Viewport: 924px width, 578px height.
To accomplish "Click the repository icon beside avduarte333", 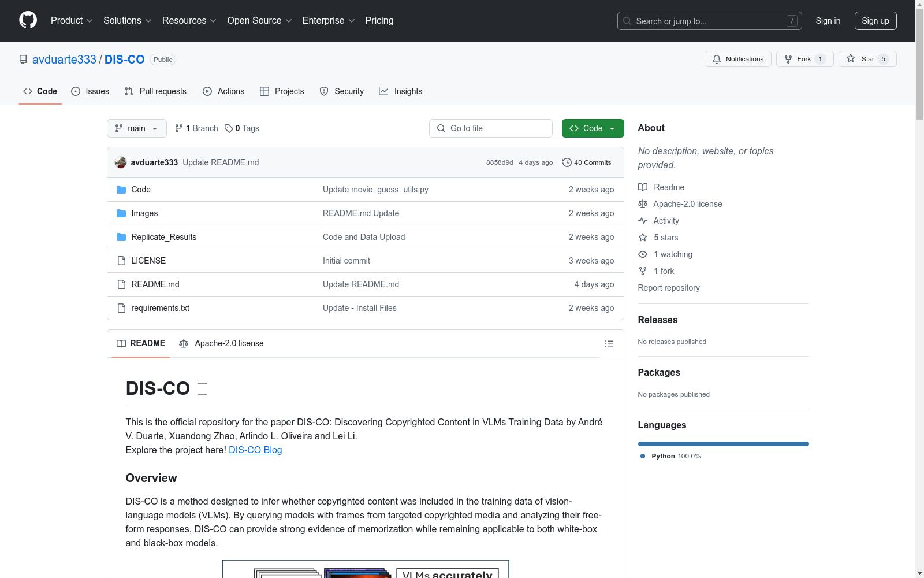I will coord(23,60).
